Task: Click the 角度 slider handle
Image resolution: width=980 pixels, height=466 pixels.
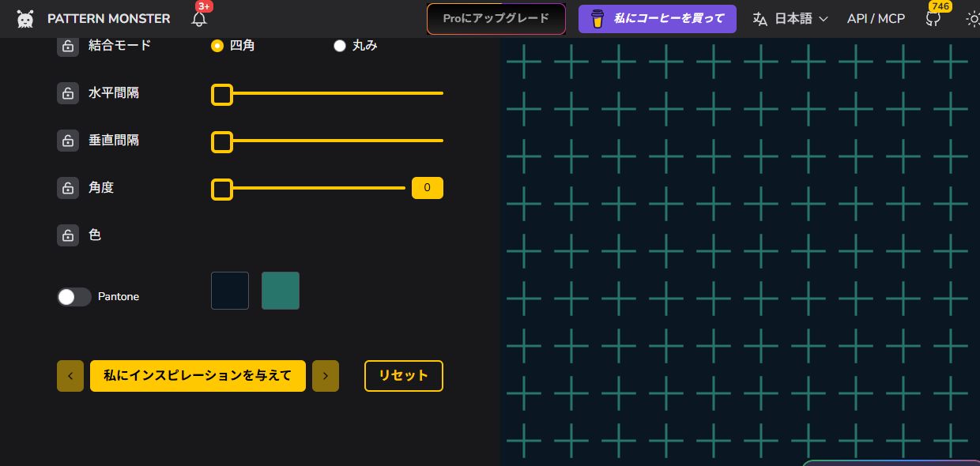Action: (x=222, y=190)
